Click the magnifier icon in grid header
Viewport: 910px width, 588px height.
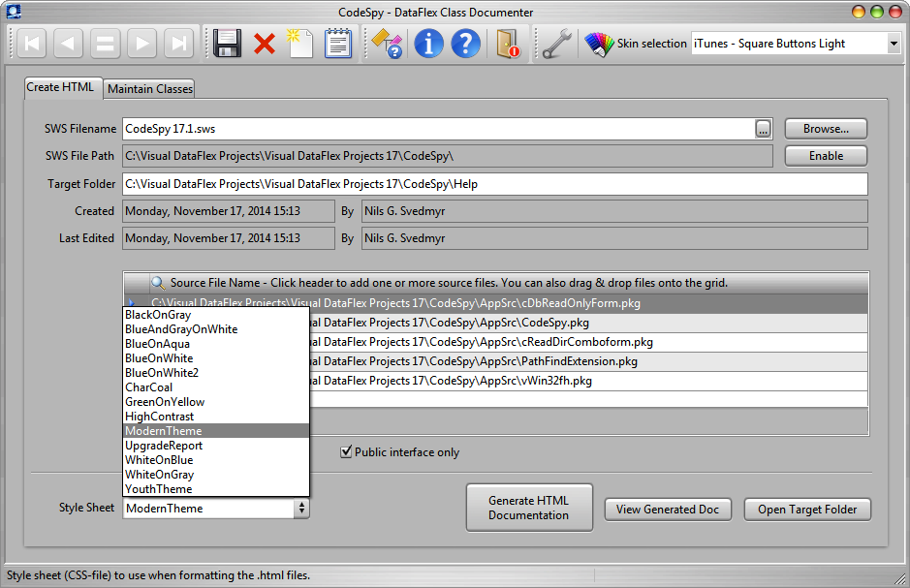click(158, 283)
